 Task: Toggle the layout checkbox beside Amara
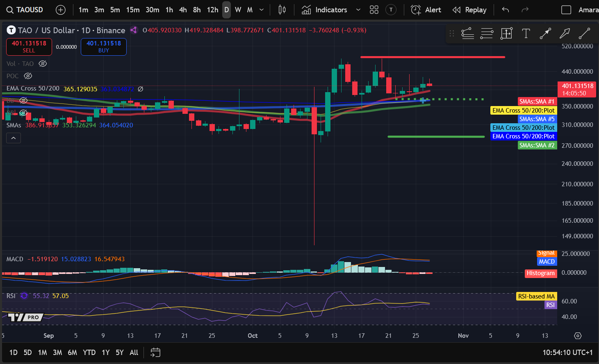pyautogui.click(x=566, y=10)
